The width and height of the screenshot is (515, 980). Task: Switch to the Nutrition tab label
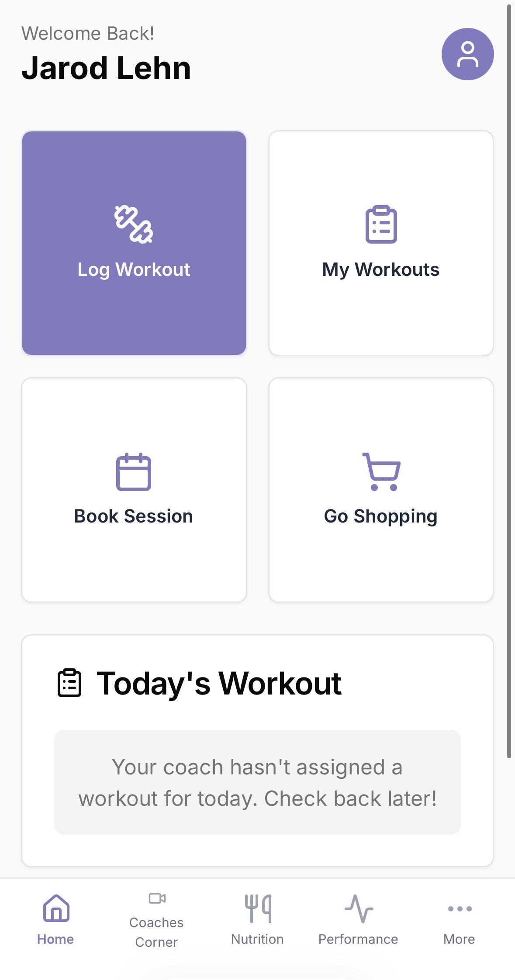(258, 939)
